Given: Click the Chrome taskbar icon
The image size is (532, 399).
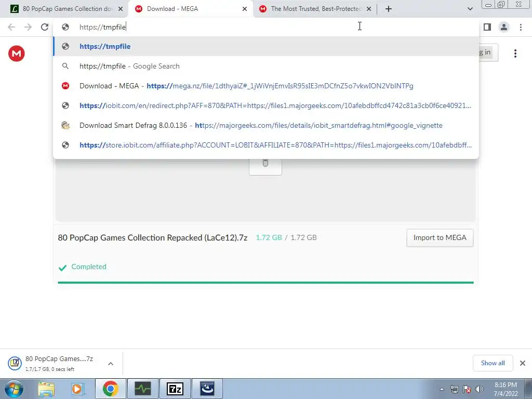Looking at the screenshot, I should tap(110, 389).
